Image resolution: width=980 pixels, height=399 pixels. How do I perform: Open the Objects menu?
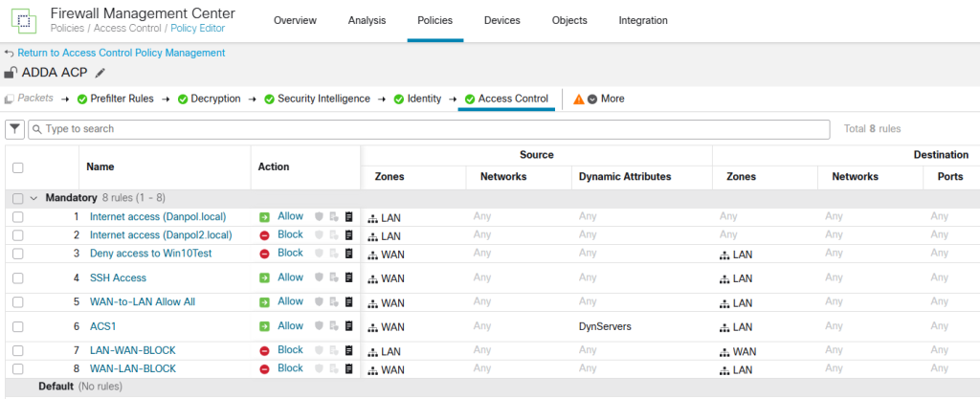(569, 21)
